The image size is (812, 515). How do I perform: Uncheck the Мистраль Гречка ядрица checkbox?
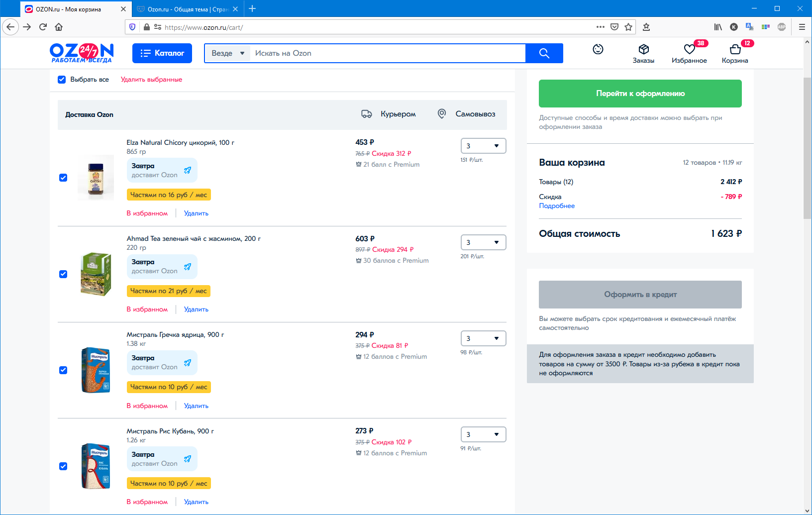click(x=63, y=370)
